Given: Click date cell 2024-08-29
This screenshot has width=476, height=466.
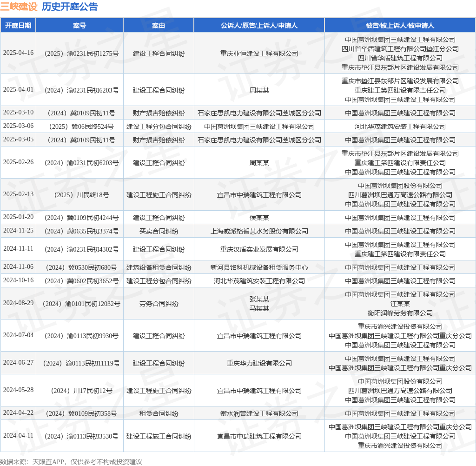Looking at the screenshot, I should 18,303.
